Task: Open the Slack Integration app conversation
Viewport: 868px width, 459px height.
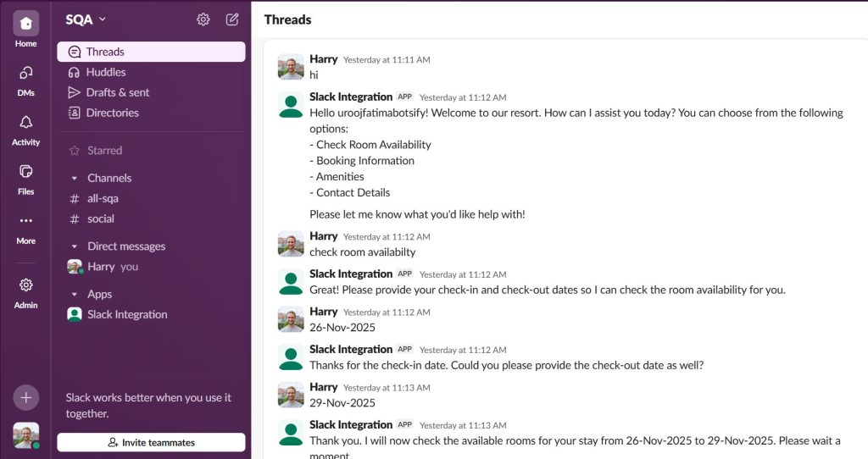Action: (127, 314)
